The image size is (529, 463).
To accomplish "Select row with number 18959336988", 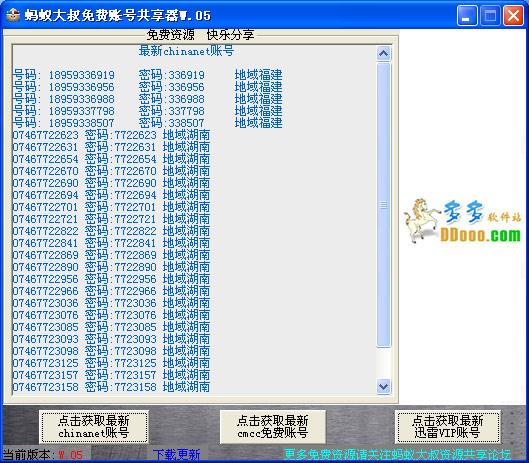I will [x=147, y=99].
